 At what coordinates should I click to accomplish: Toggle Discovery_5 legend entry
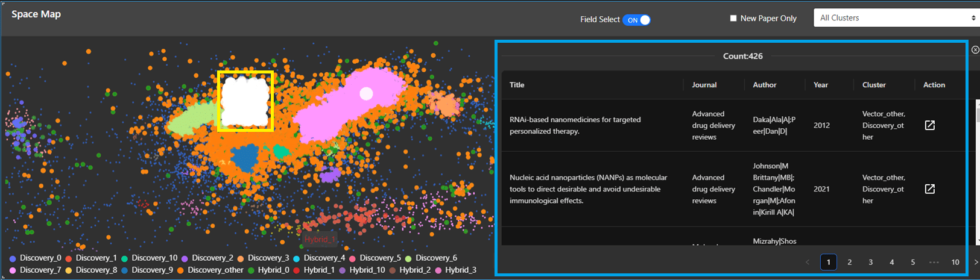point(375,258)
